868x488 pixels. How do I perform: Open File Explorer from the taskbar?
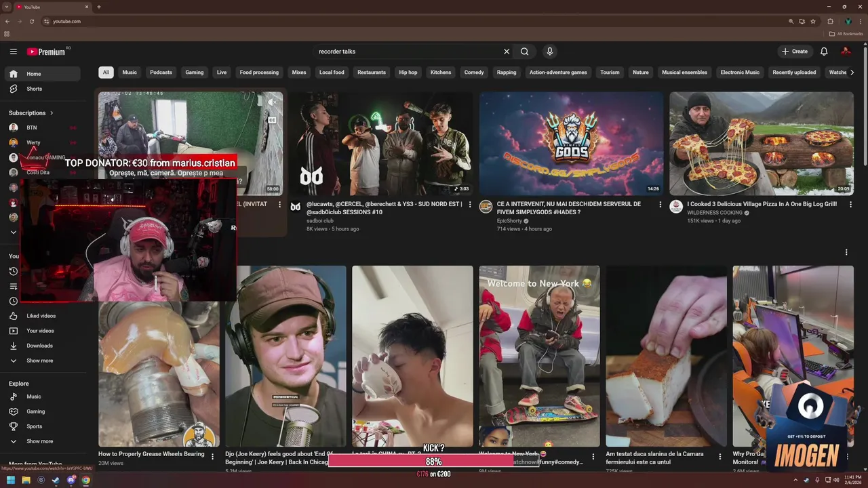(x=26, y=481)
